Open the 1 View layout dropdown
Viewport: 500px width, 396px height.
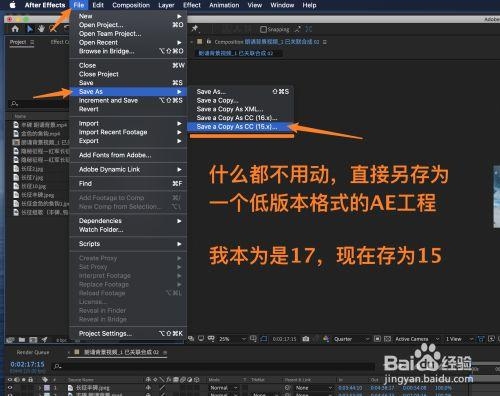click(459, 339)
